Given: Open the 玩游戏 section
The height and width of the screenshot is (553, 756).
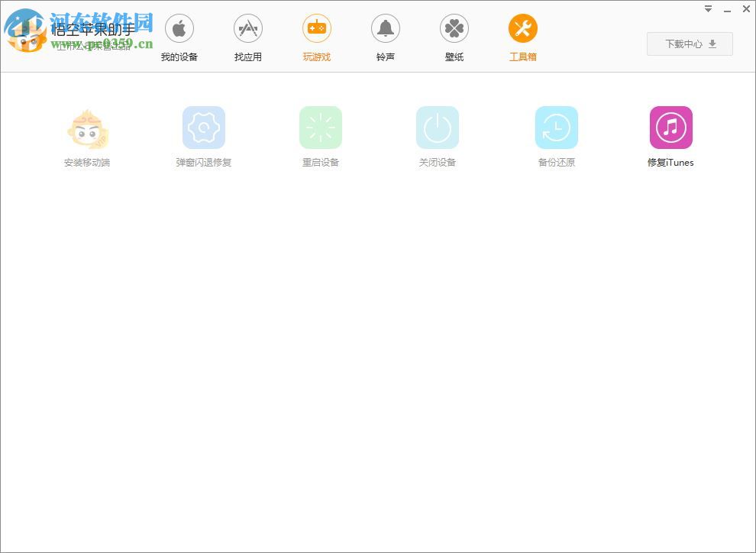Looking at the screenshot, I should [316, 37].
